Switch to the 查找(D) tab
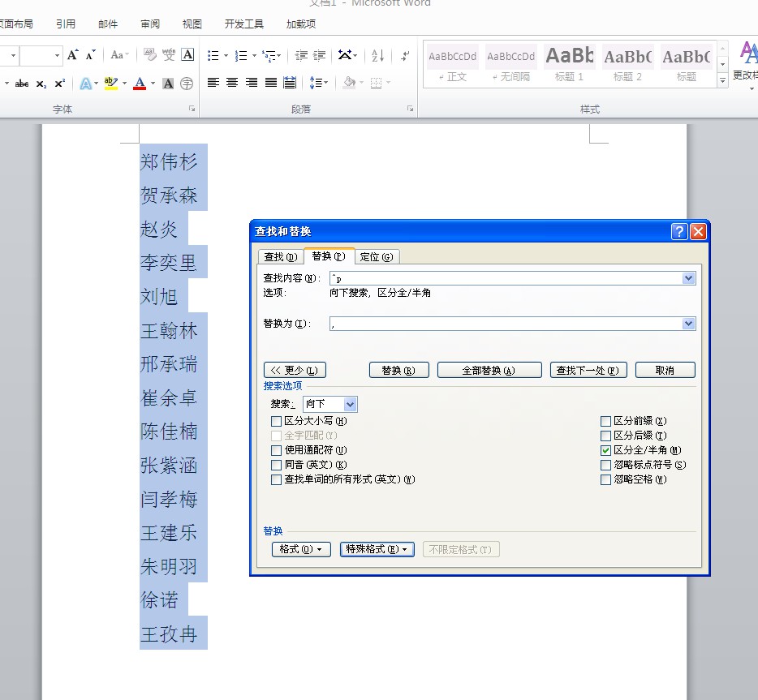 point(280,257)
